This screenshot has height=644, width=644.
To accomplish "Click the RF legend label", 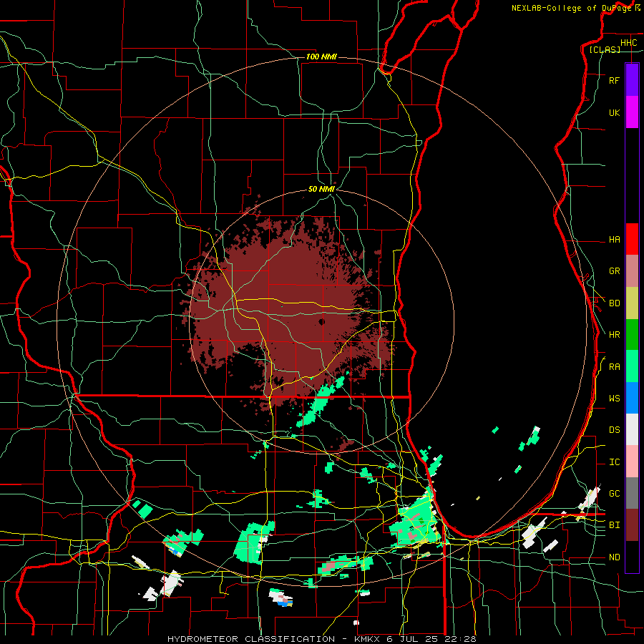I will tap(614, 81).
